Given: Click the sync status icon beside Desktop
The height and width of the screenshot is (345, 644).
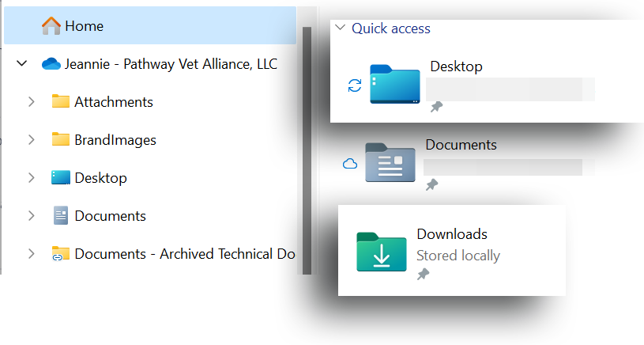Looking at the screenshot, I should point(355,85).
